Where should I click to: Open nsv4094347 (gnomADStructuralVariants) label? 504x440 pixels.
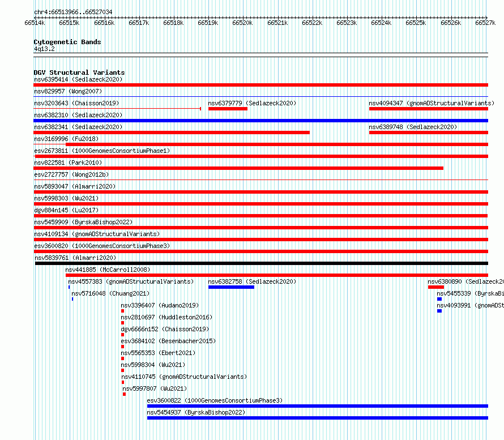point(432,103)
